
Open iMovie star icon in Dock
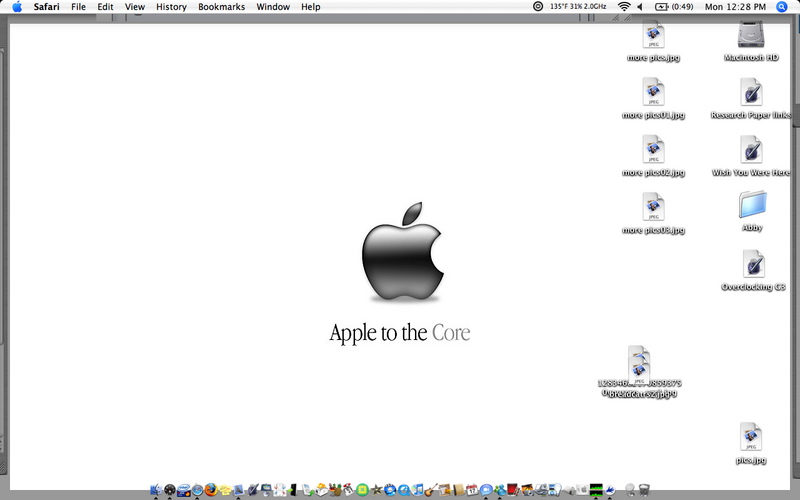coord(376,490)
